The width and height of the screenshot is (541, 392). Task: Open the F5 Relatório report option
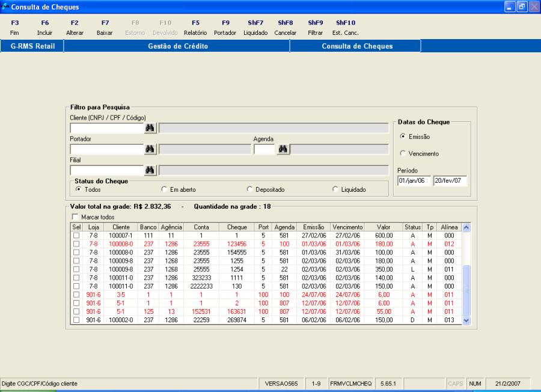(x=195, y=28)
